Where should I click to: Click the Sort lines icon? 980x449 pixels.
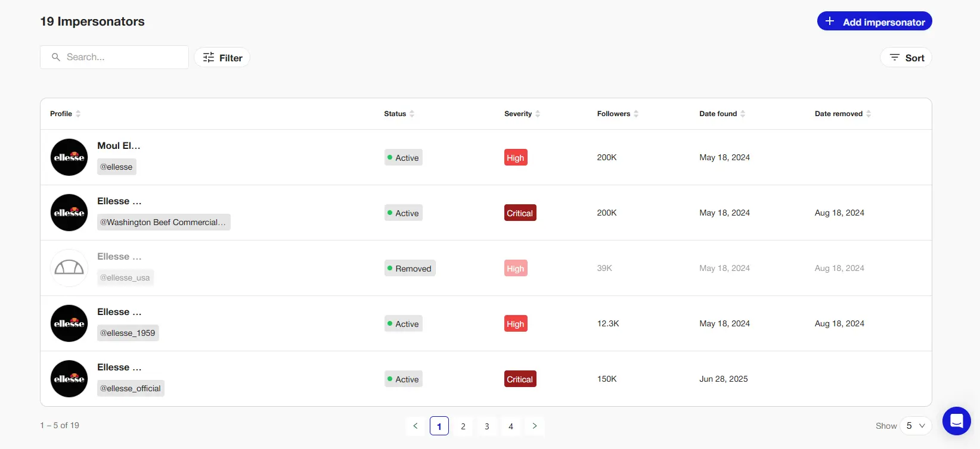(894, 57)
